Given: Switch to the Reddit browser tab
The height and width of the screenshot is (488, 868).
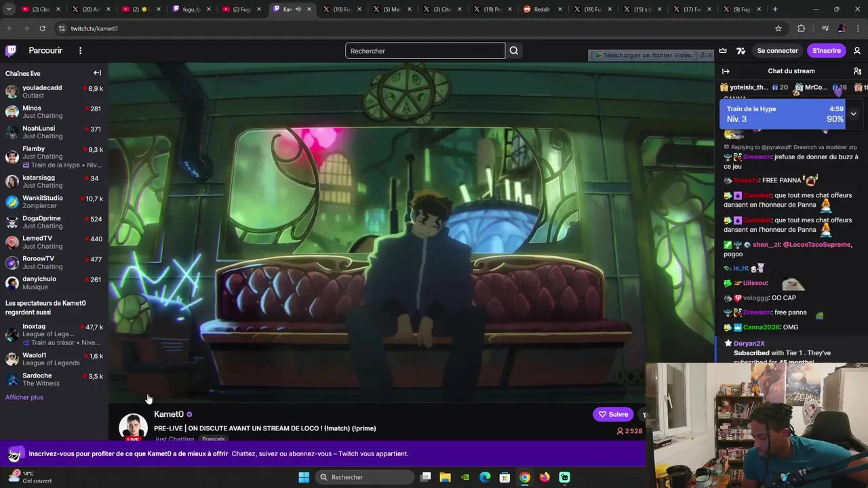Looking at the screenshot, I should coord(541,9).
